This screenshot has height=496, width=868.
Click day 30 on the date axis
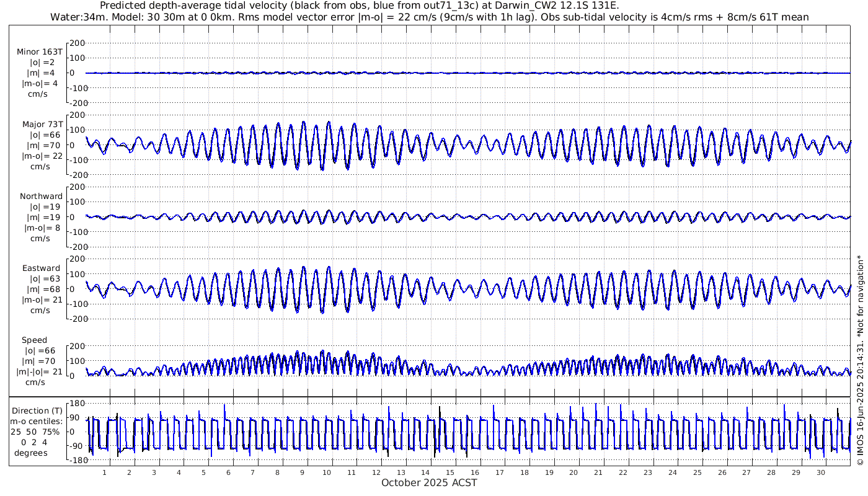821,472
